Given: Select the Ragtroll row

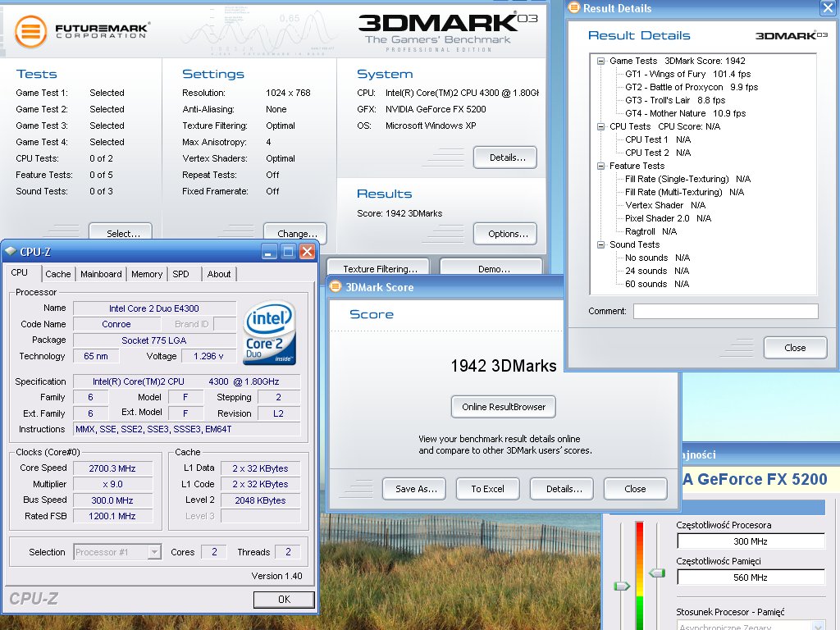Looking at the screenshot, I should click(651, 231).
